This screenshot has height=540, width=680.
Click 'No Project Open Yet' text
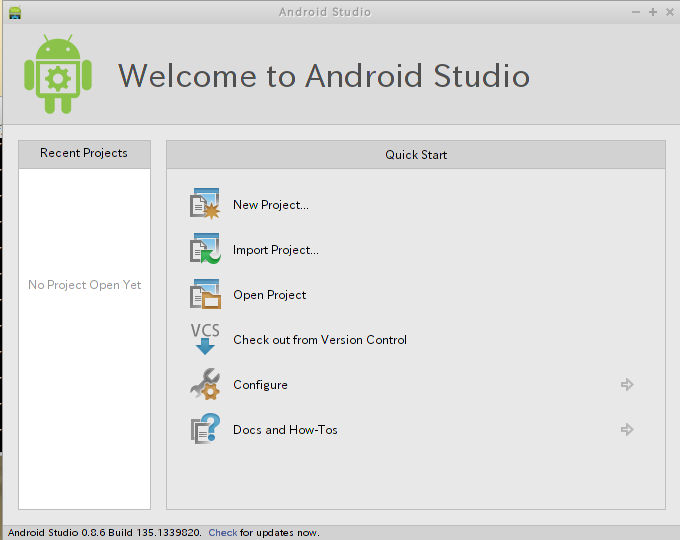(x=85, y=285)
